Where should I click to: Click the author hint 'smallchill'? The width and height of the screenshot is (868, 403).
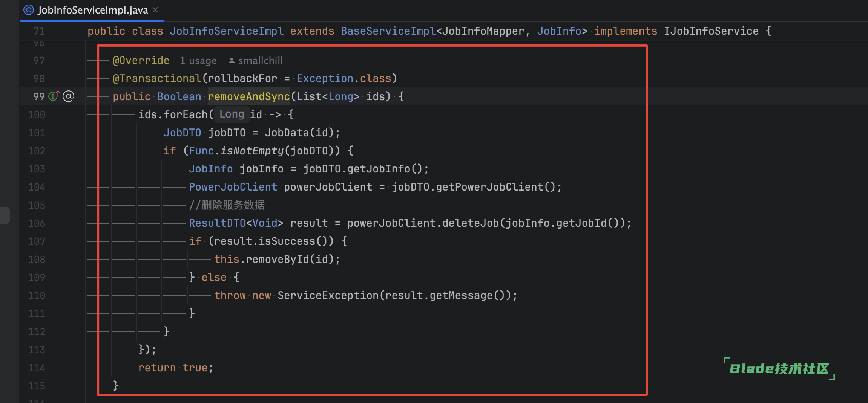[256, 61]
